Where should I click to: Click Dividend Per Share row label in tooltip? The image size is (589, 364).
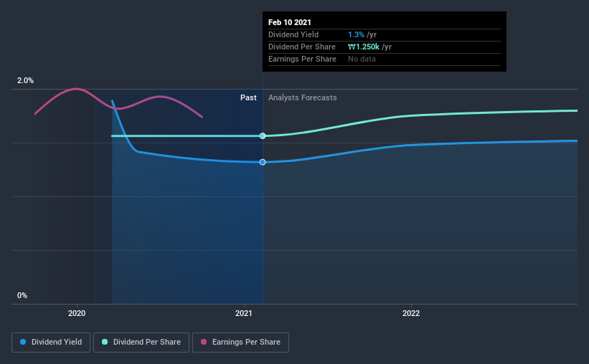301,47
